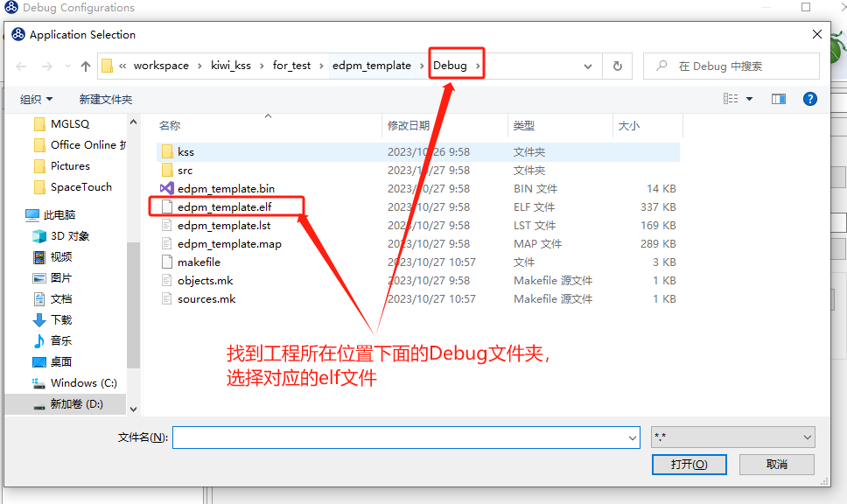Open the file type filter *.* dropdown

(x=733, y=437)
